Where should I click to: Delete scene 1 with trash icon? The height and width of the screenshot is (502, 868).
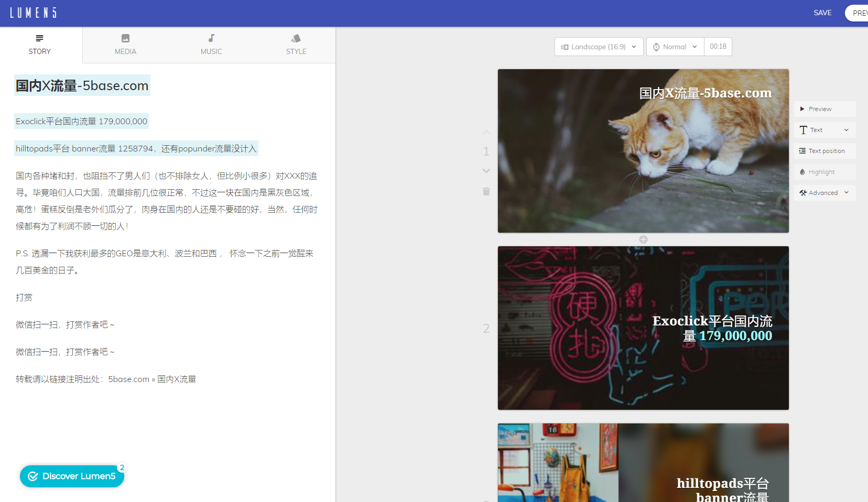486,192
